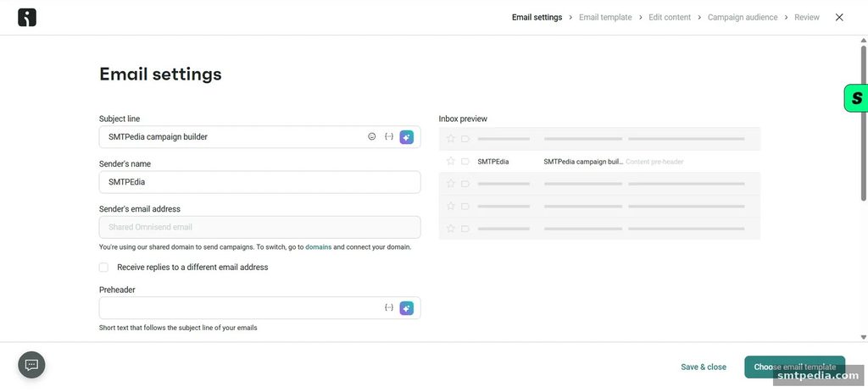Click the 'Inbox preview' label
Viewport: 868px width, 392px height.
(463, 119)
